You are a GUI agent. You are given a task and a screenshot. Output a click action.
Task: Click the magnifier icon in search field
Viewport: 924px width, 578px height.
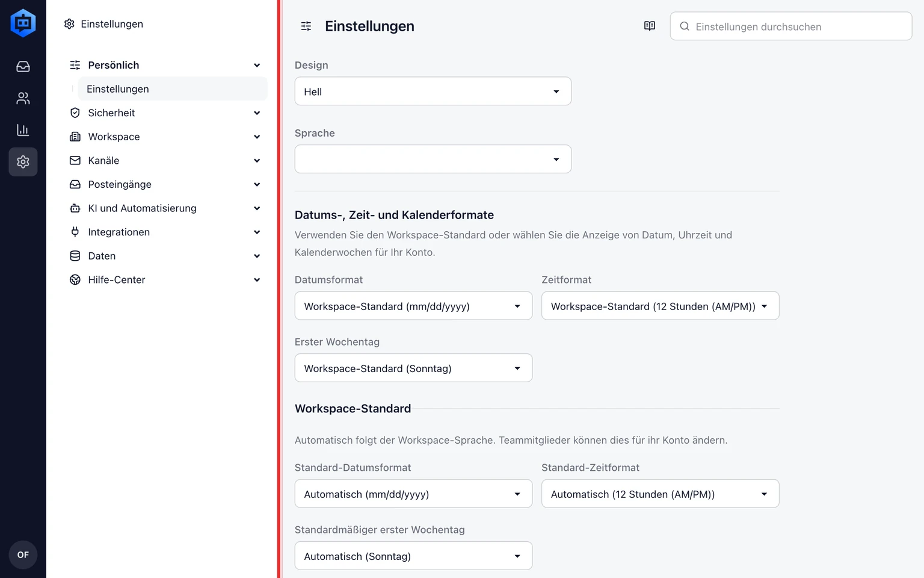pyautogui.click(x=685, y=26)
